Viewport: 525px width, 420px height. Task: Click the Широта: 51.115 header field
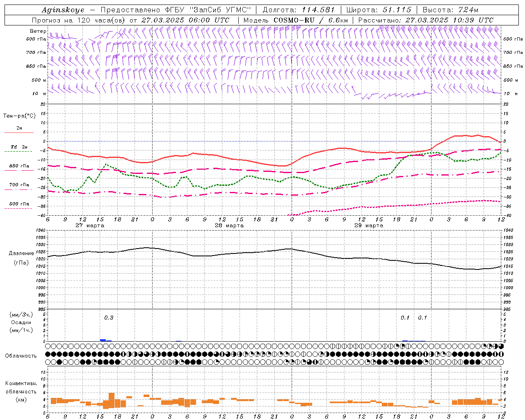379,10
